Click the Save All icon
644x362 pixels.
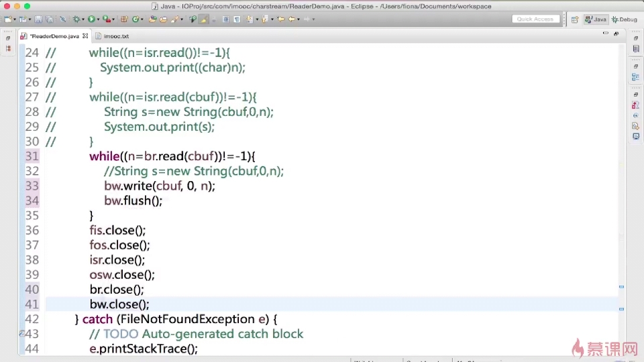coord(49,19)
